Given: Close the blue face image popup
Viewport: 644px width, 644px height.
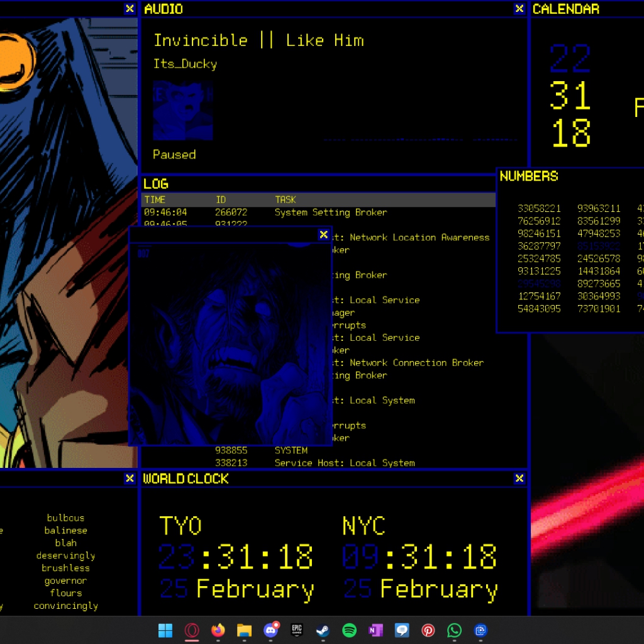Looking at the screenshot, I should (x=324, y=235).
